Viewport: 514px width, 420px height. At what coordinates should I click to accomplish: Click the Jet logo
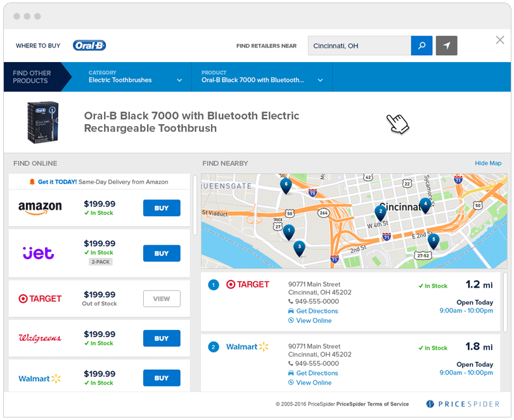[x=39, y=253]
